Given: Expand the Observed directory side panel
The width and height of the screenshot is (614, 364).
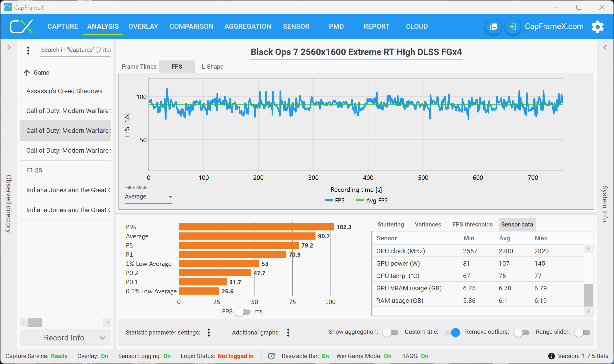Looking at the screenshot, I should click(x=9, y=48).
